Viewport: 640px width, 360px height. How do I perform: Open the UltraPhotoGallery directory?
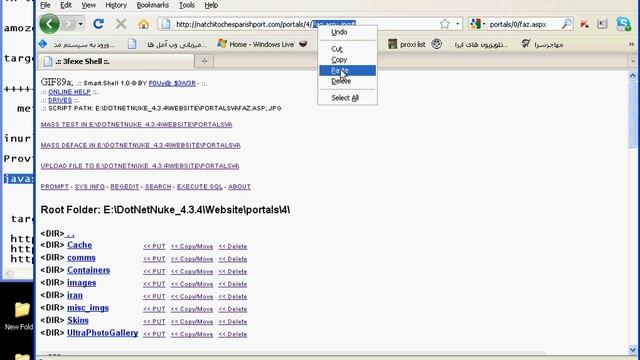[102, 333]
